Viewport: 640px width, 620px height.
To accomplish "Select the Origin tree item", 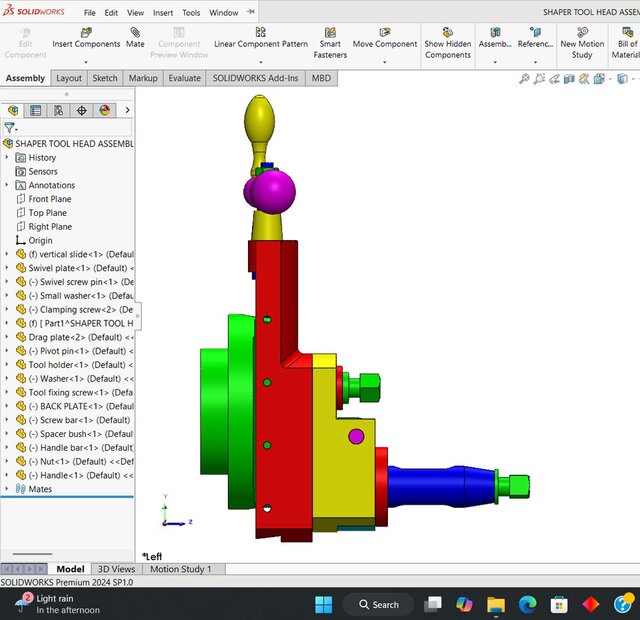I will coord(34,240).
